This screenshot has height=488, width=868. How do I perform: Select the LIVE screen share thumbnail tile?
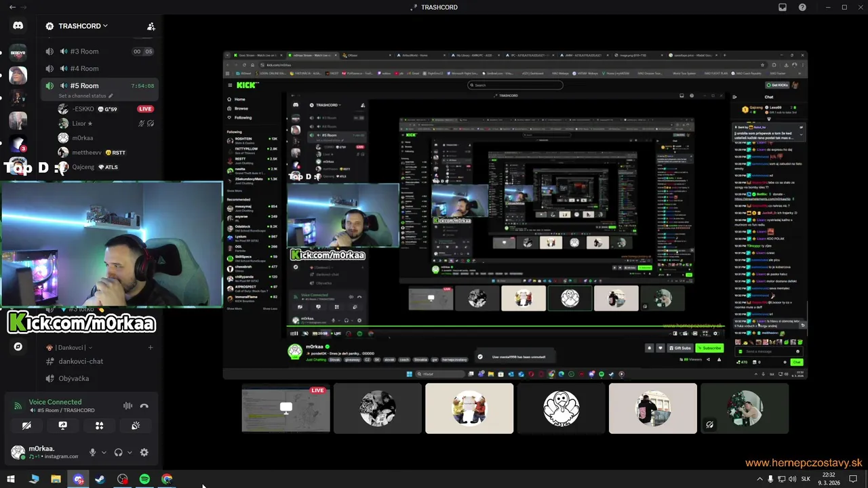pyautogui.click(x=286, y=409)
